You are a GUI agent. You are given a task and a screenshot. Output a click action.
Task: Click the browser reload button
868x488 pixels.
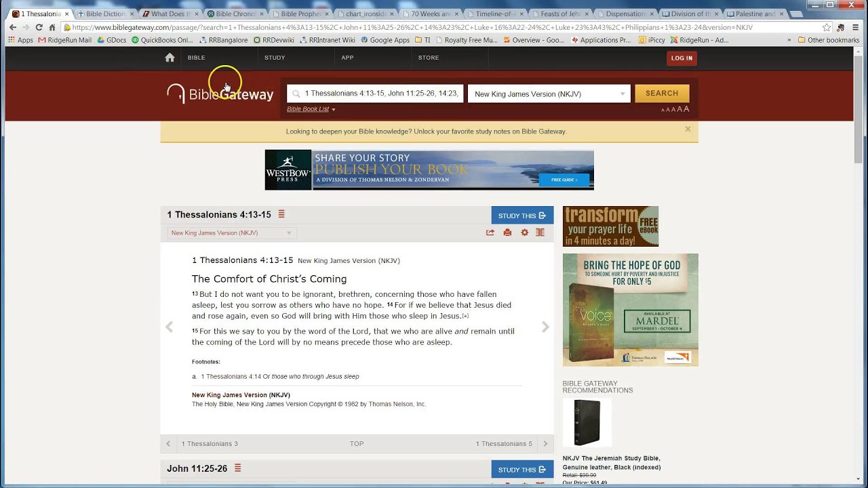(39, 27)
